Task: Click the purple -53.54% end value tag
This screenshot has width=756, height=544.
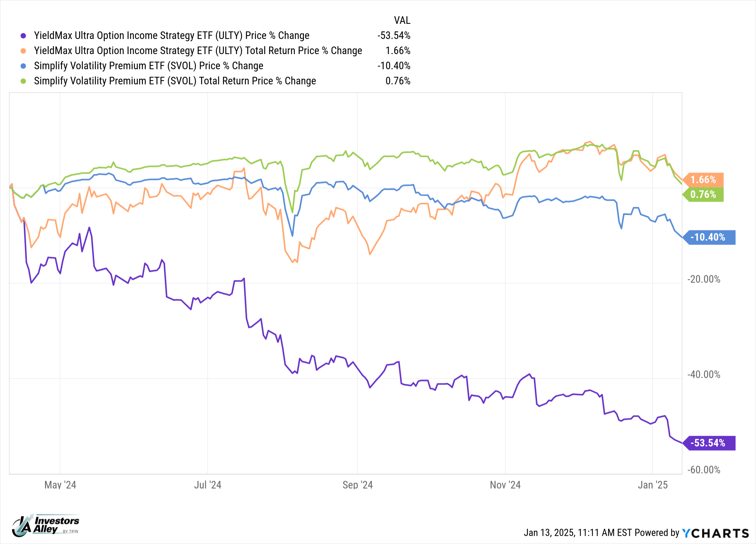Action: [x=708, y=443]
